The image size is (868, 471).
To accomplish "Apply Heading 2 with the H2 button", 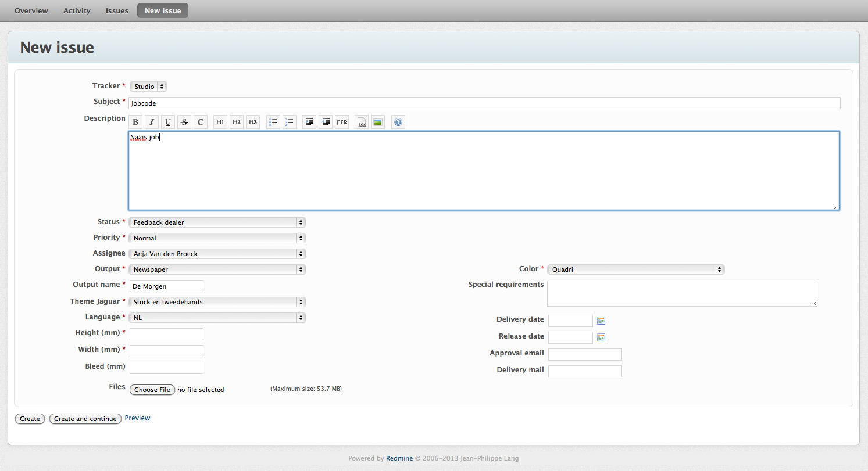I will (237, 122).
